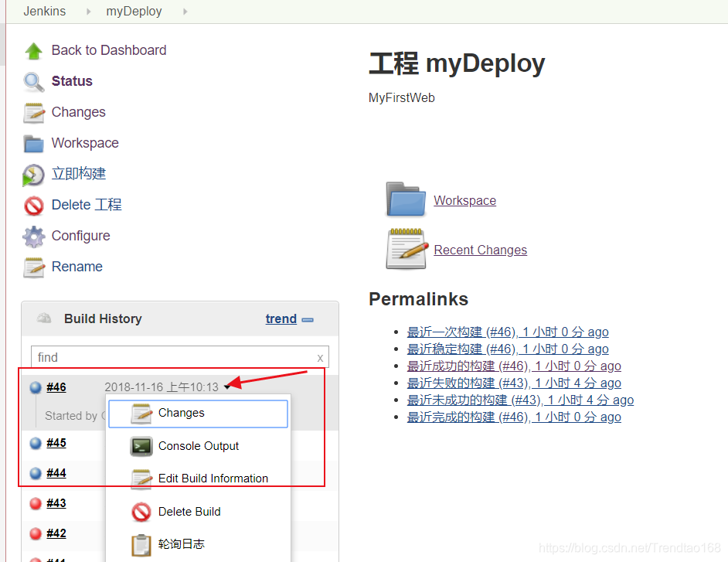
Task: Click the blue status ball for build #45
Action: point(36,443)
